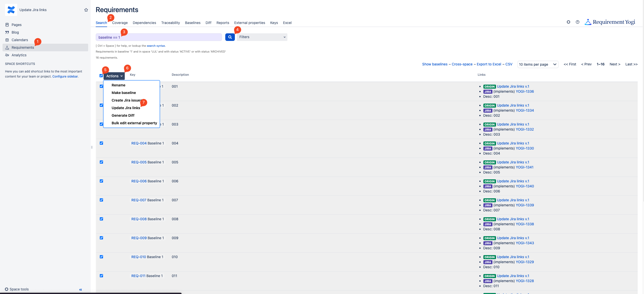Collapse the sidebar using double-chevron icon
The height and width of the screenshot is (294, 644).
81,289
